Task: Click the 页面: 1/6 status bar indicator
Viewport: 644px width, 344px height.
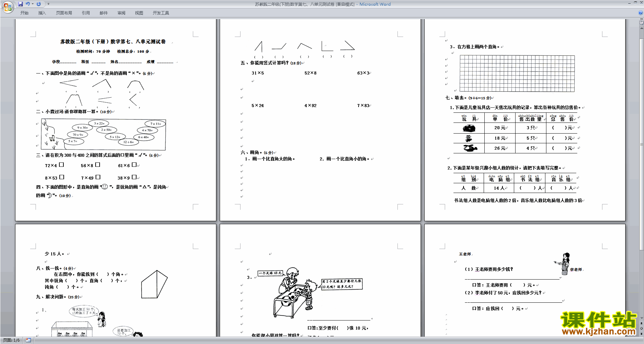Action: (x=11, y=340)
